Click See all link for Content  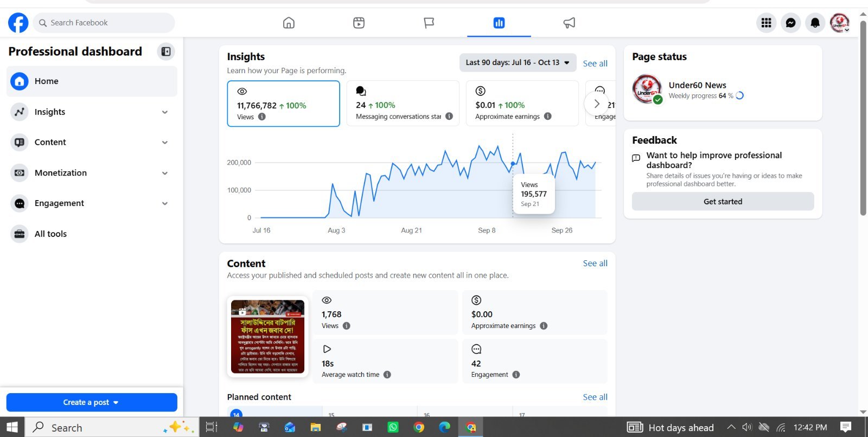595,264
